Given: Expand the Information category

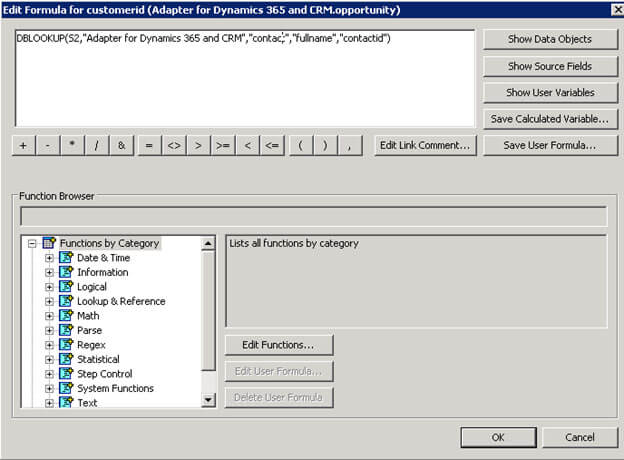Looking at the screenshot, I should point(49,273).
